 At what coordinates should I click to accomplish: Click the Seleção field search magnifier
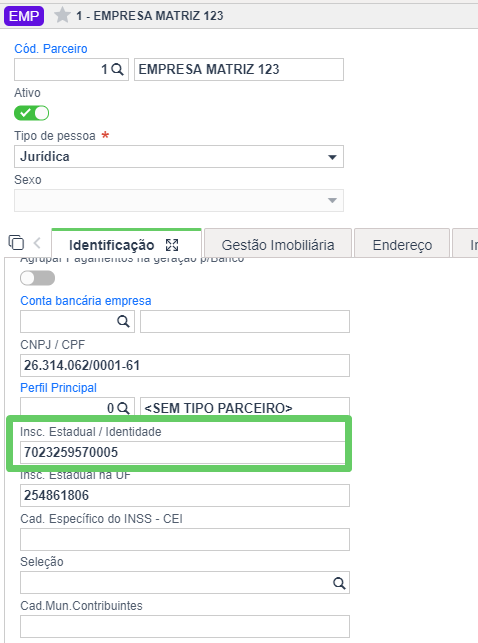click(339, 583)
